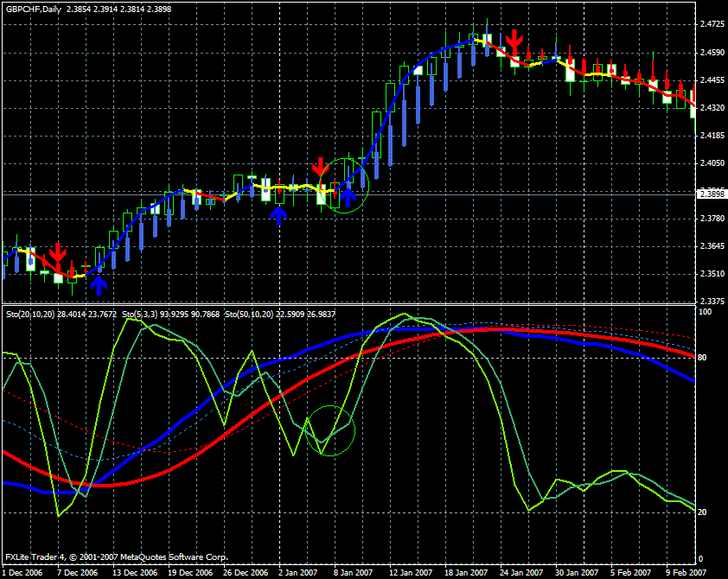
Task: Click the 26 Dec 2006 date label
Action: click(246, 572)
